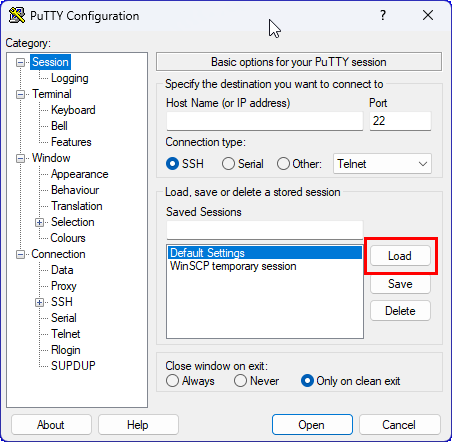452x442 pixels.
Task: Focus the Host Name input field
Action: pos(265,121)
